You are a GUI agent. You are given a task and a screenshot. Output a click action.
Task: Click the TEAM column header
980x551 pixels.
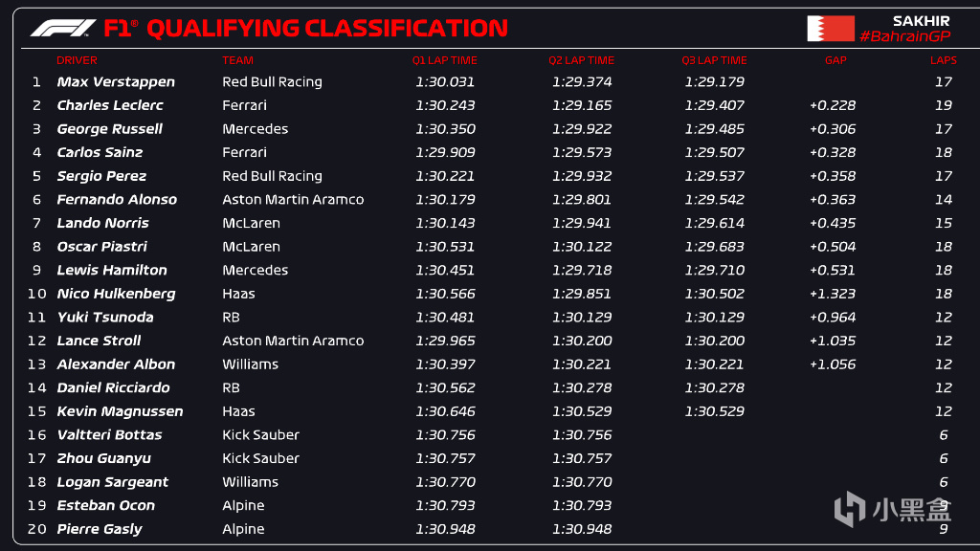click(237, 60)
